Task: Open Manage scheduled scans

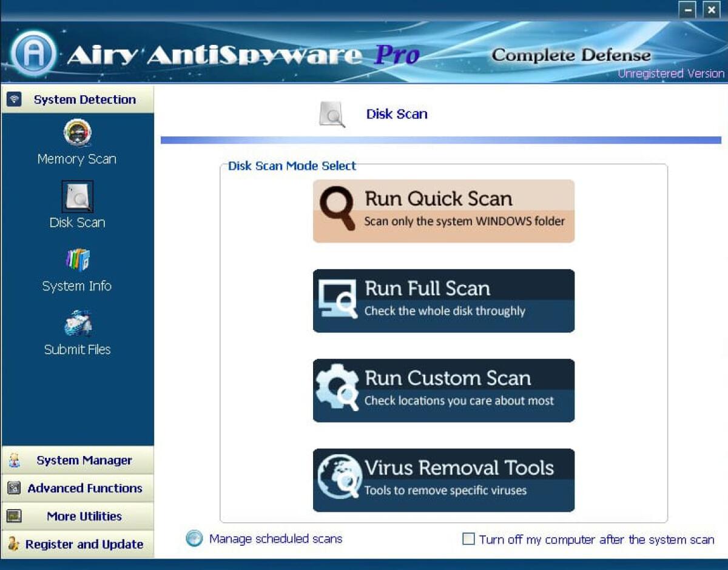Action: (x=276, y=538)
